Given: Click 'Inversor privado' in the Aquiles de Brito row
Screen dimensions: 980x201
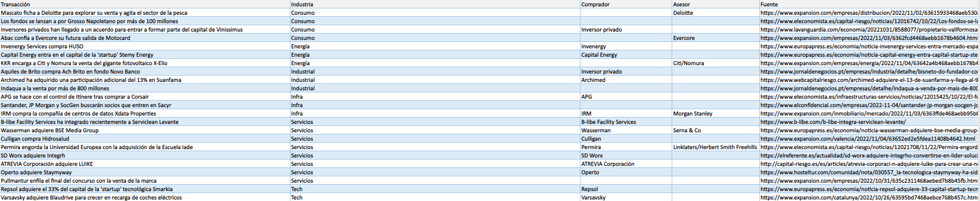Looking at the screenshot, I should (x=626, y=71).
